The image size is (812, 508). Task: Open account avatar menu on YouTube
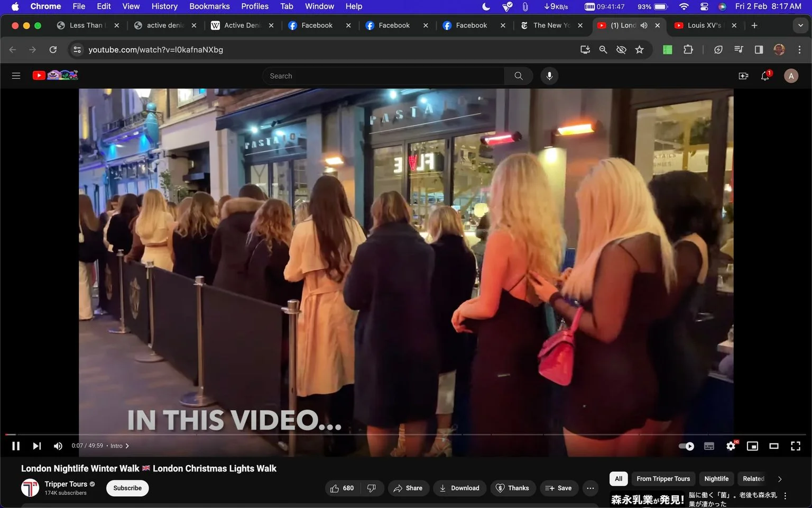[791, 76]
